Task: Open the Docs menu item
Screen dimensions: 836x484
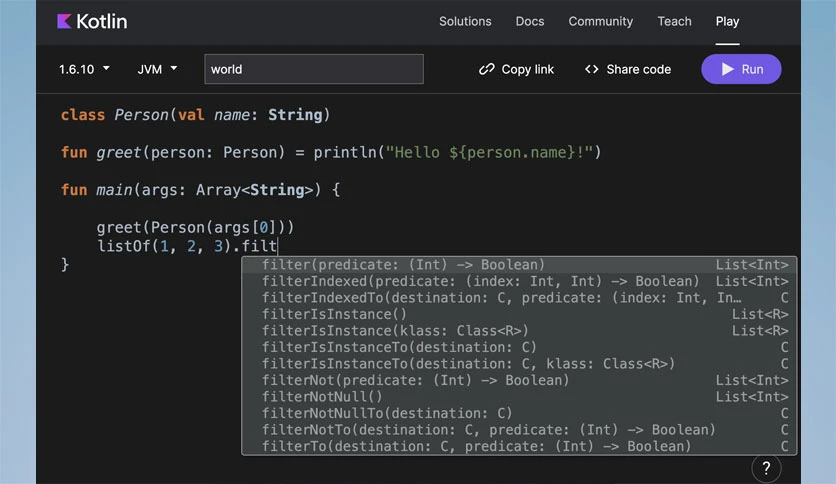Action: [529, 21]
